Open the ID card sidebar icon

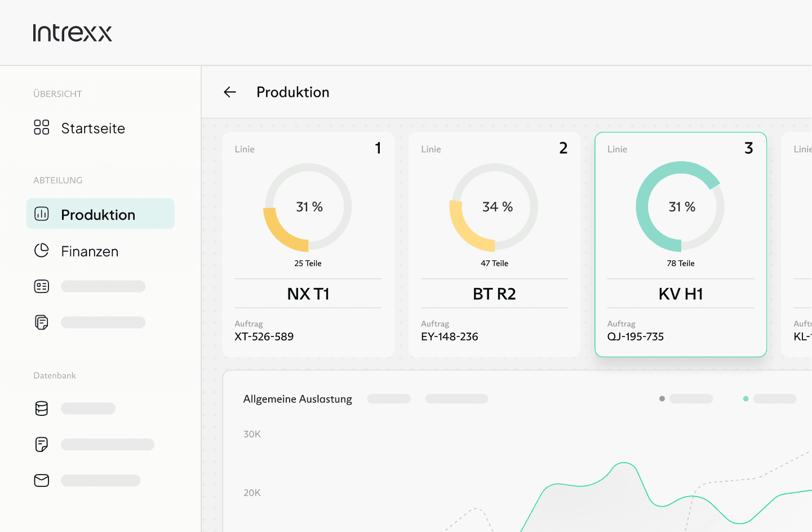(x=42, y=286)
